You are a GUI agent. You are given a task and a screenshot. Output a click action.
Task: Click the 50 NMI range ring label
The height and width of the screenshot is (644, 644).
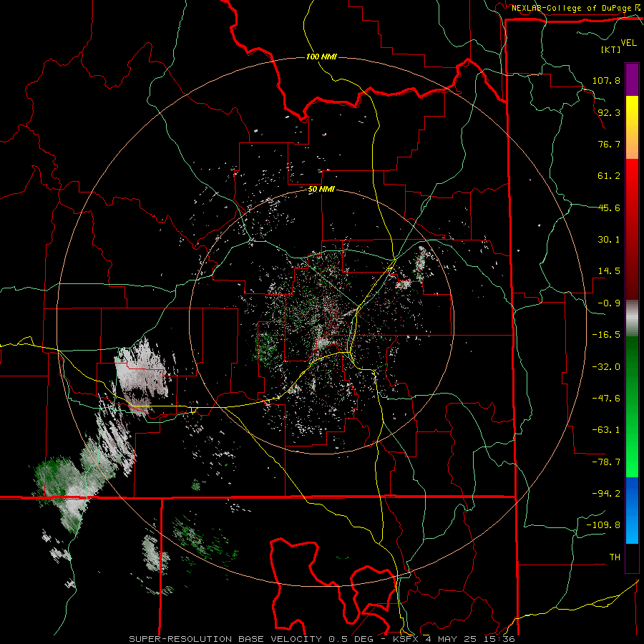[x=321, y=190]
